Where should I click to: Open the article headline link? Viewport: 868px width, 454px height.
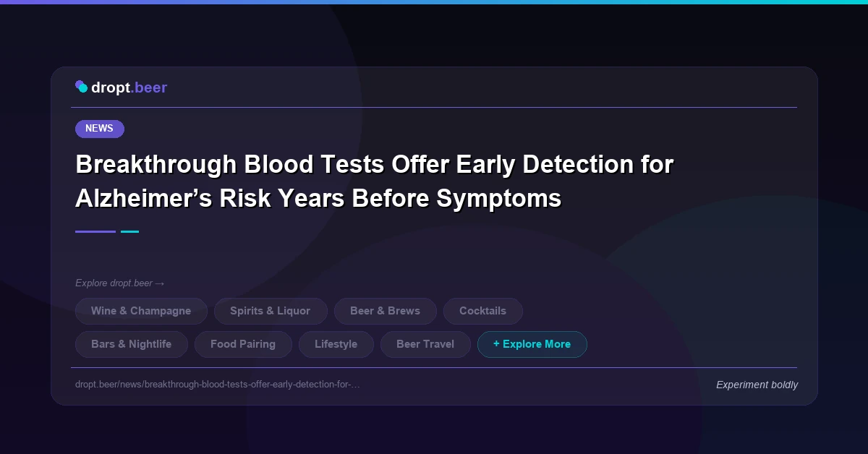(375, 181)
